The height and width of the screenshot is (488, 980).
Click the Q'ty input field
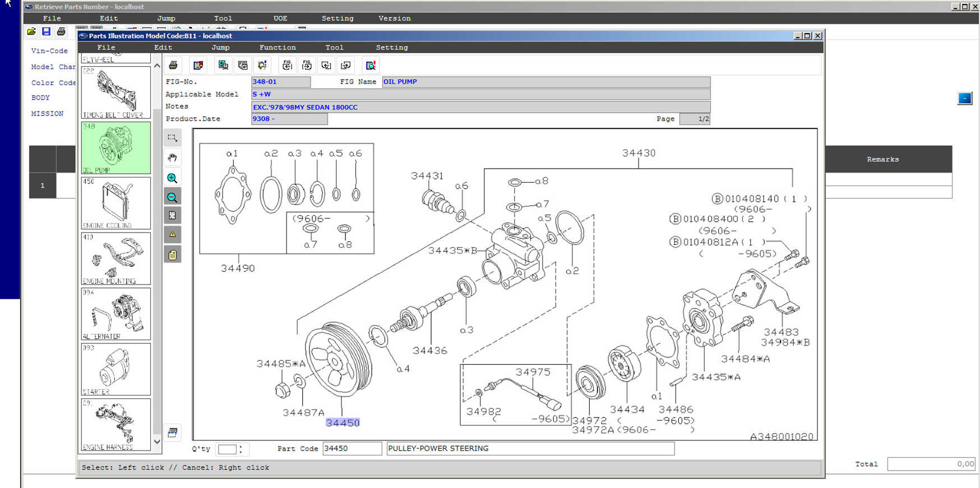point(227,449)
